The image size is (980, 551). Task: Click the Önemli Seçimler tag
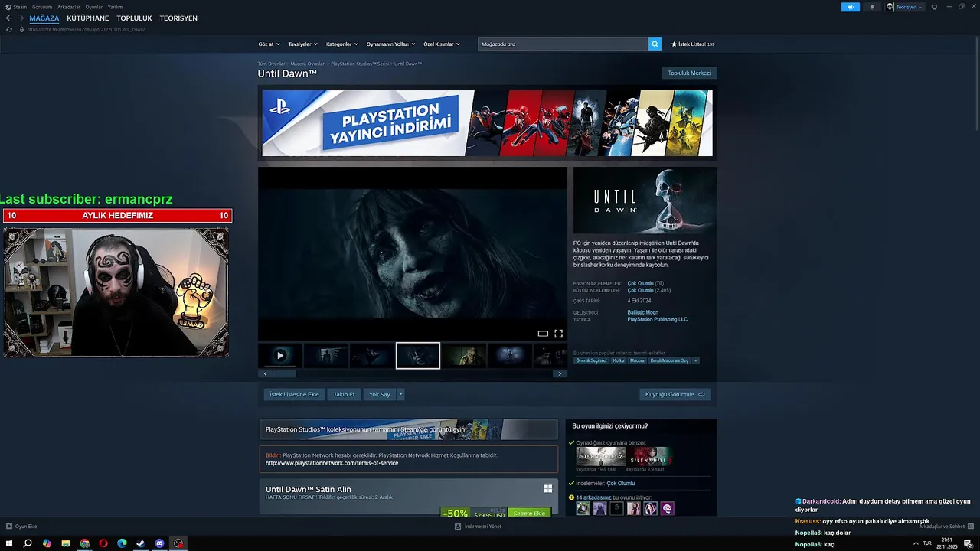click(x=591, y=360)
